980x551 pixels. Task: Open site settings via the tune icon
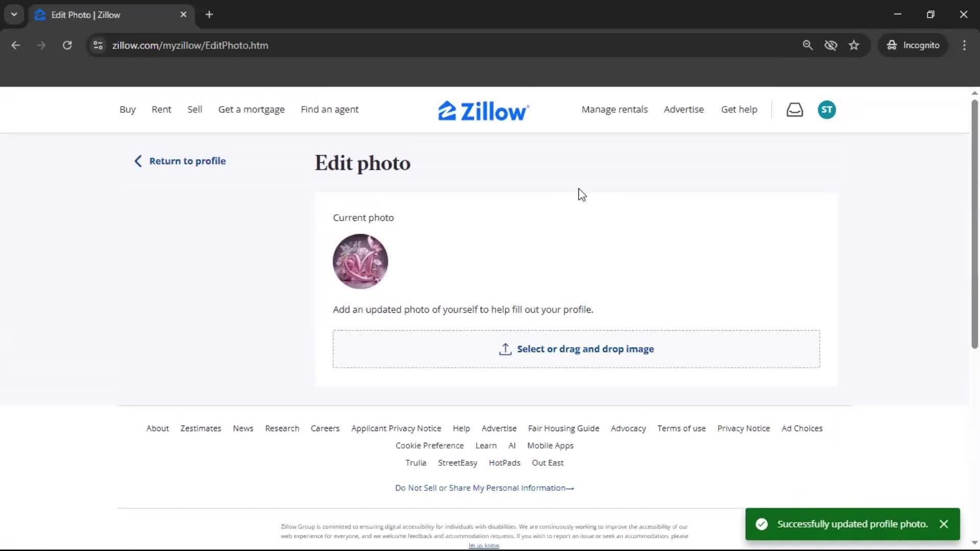(x=97, y=45)
